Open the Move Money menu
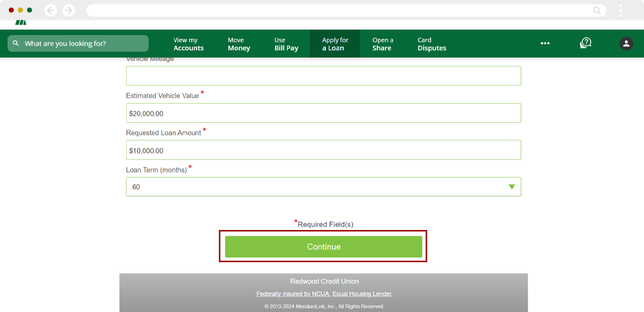 [238, 44]
